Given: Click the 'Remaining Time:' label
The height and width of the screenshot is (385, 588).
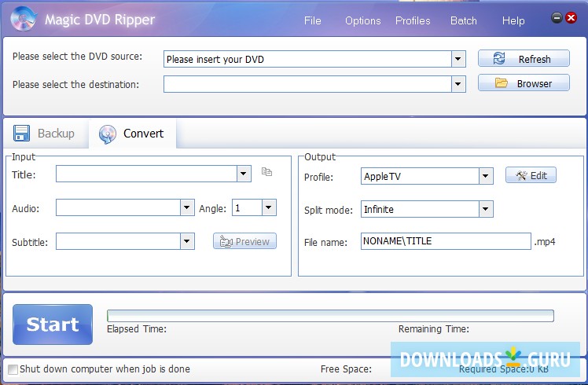Looking at the screenshot, I should pos(433,329).
